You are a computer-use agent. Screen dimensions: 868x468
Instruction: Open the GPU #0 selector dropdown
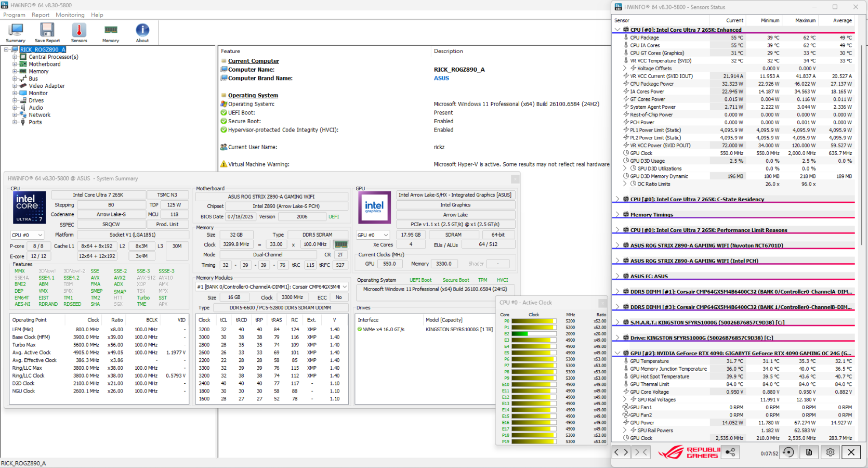[x=373, y=235]
